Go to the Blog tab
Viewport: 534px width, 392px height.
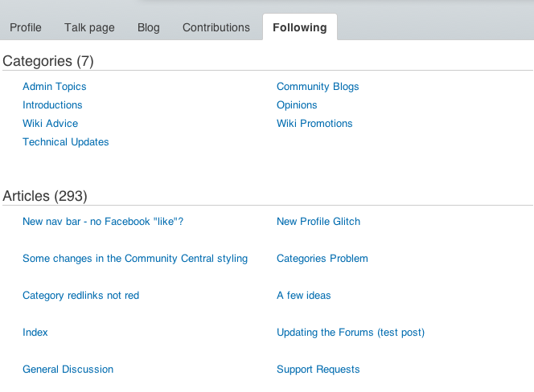pos(149,27)
